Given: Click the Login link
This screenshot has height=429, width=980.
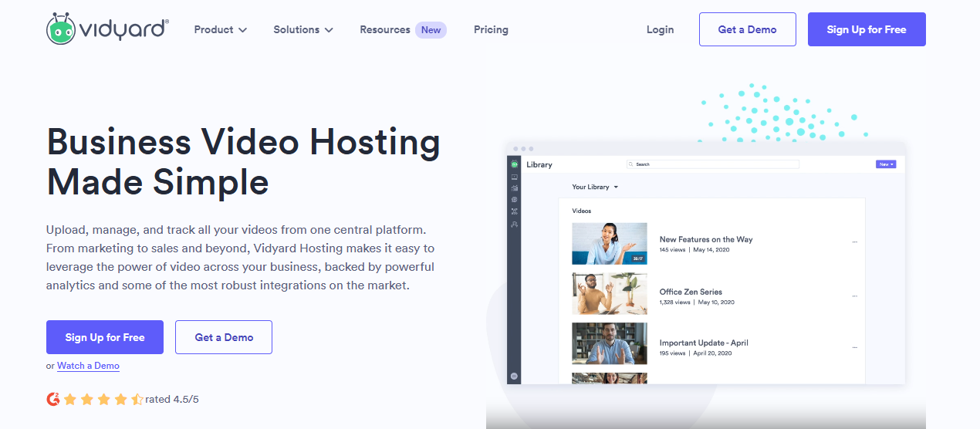Looking at the screenshot, I should pos(660,29).
